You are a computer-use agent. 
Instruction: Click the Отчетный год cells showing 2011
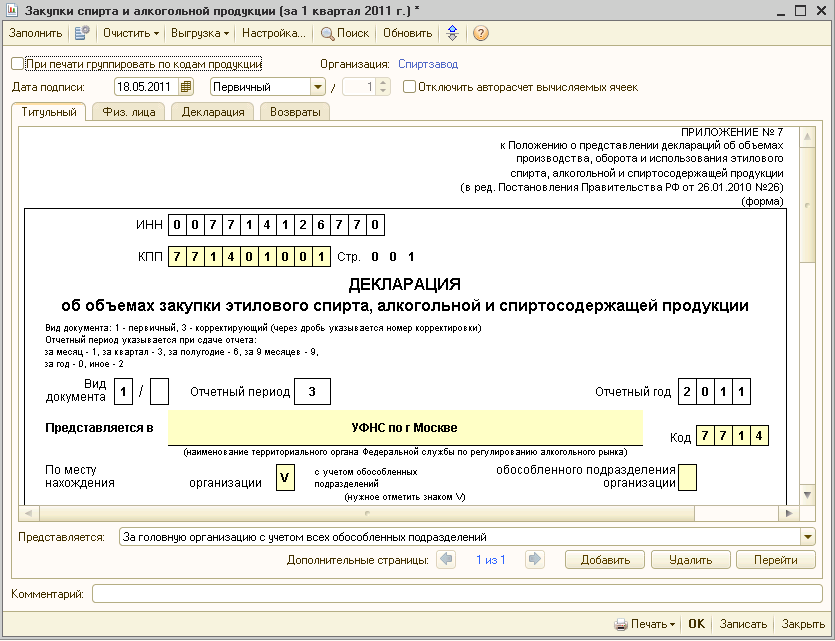tap(714, 392)
